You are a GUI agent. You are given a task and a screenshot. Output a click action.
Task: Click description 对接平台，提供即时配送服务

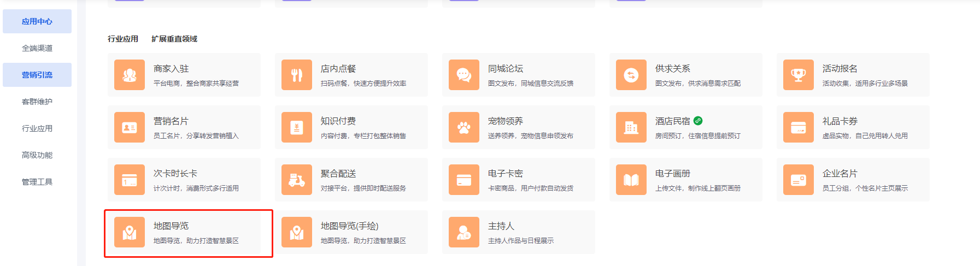(x=363, y=188)
